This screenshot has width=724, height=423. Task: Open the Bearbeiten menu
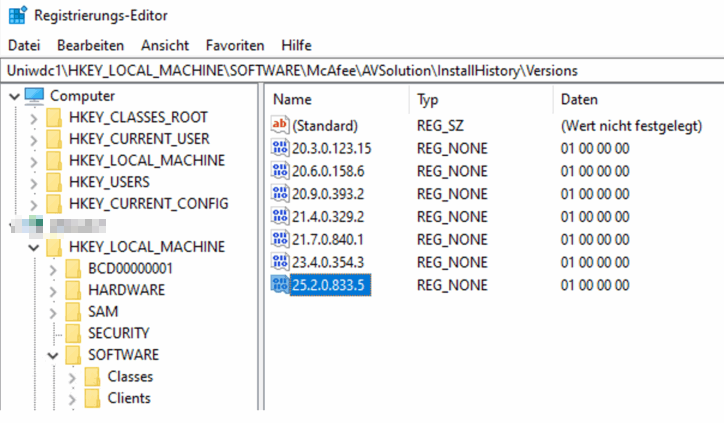pos(90,46)
